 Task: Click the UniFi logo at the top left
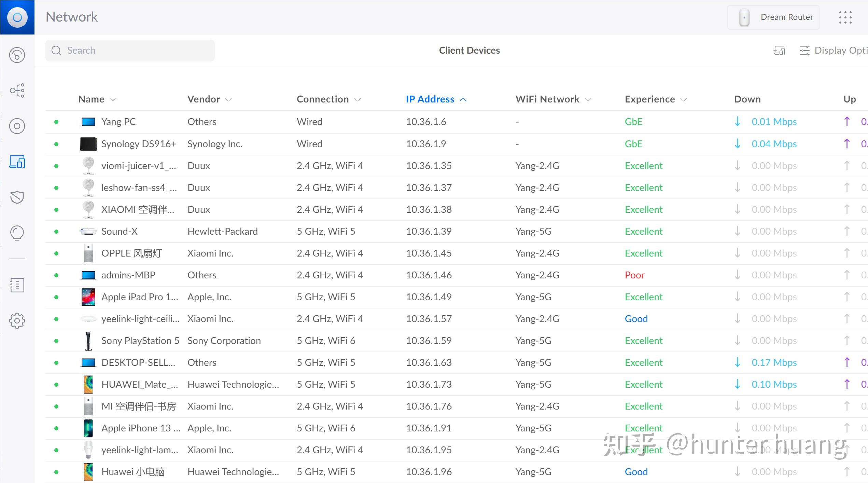click(x=17, y=17)
